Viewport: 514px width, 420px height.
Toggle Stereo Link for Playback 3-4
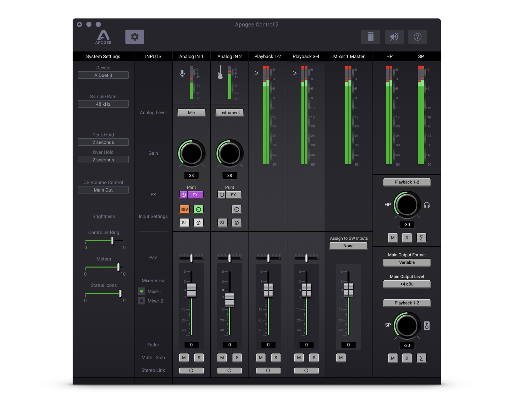coord(306,370)
